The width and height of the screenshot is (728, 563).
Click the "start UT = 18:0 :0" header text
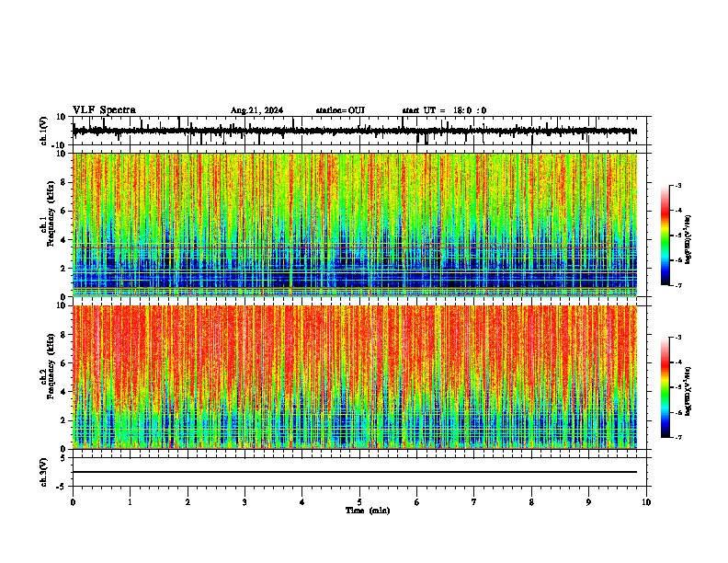click(444, 110)
